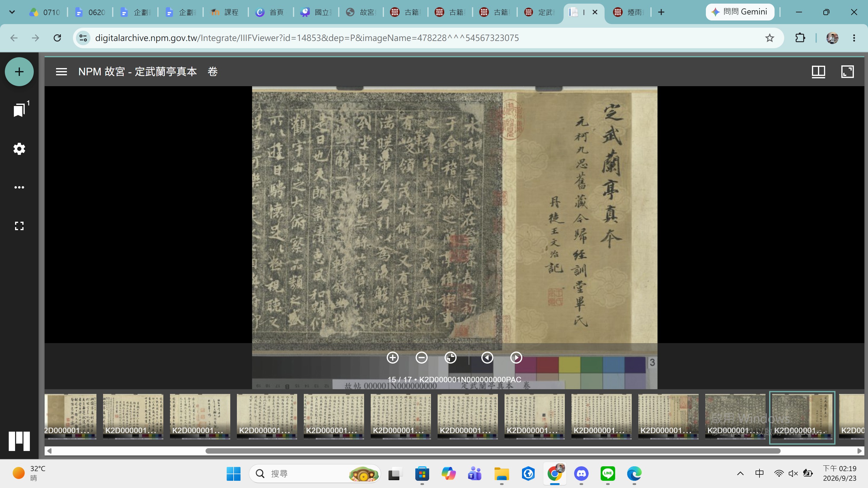868x488 pixels.
Task: Click the muted volume tray icon
Action: point(793,474)
